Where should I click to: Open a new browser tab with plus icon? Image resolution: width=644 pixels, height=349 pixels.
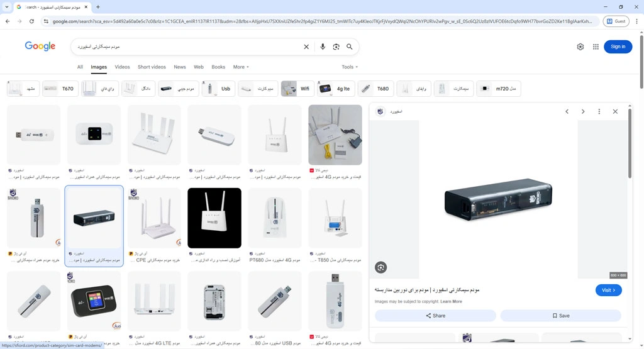[x=97, y=7]
